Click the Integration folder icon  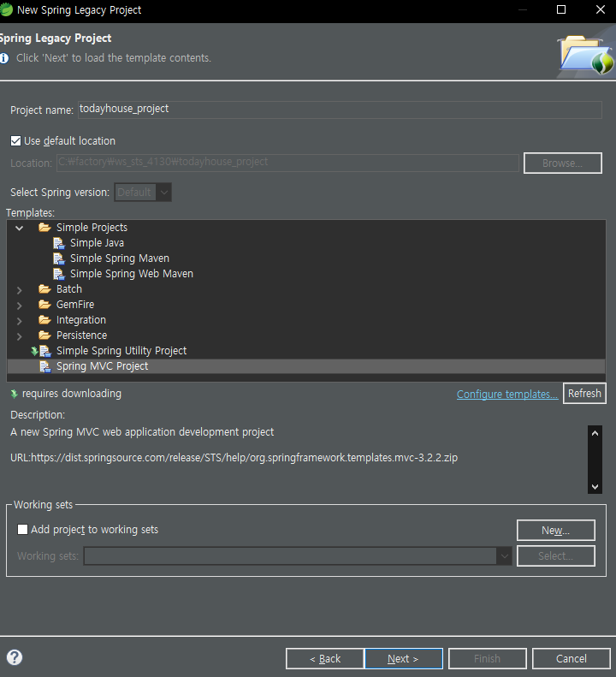(44, 320)
